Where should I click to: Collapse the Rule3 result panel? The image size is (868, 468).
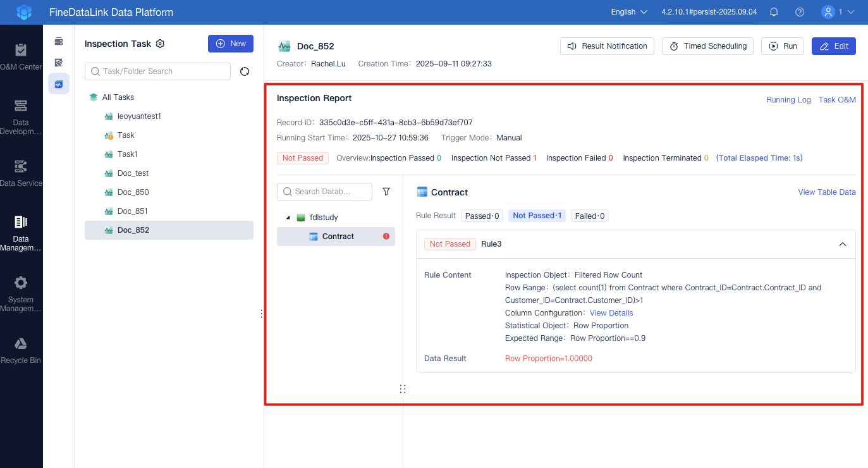coord(842,244)
